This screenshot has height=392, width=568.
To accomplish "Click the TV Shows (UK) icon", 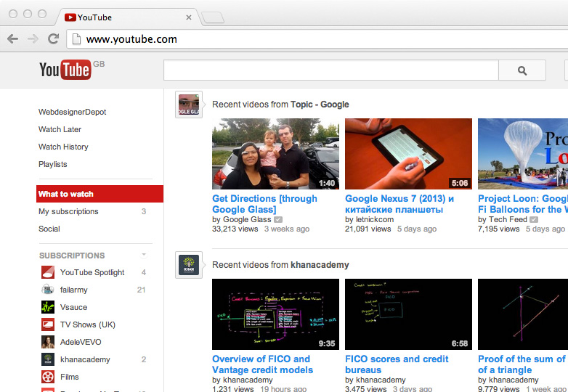I will [48, 324].
